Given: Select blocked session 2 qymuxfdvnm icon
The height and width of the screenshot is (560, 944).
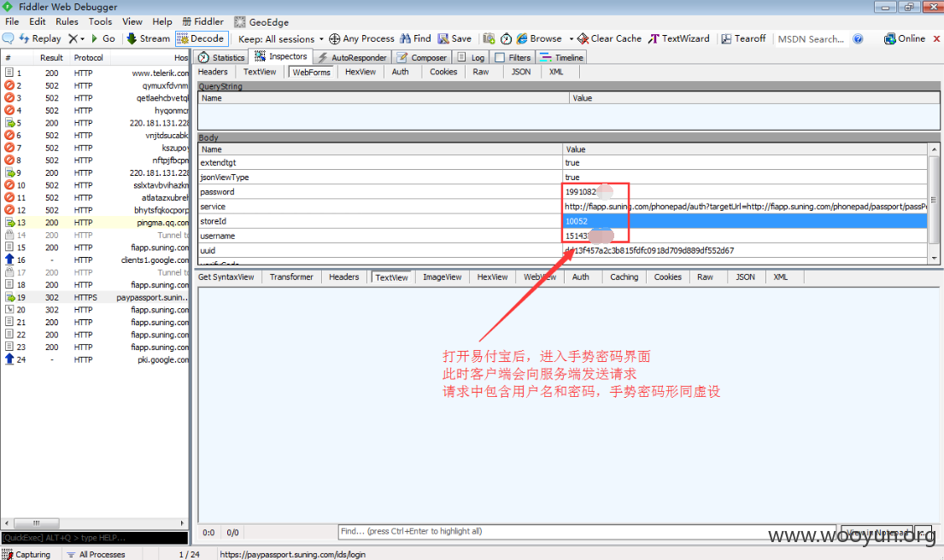Looking at the screenshot, I should pos(9,85).
